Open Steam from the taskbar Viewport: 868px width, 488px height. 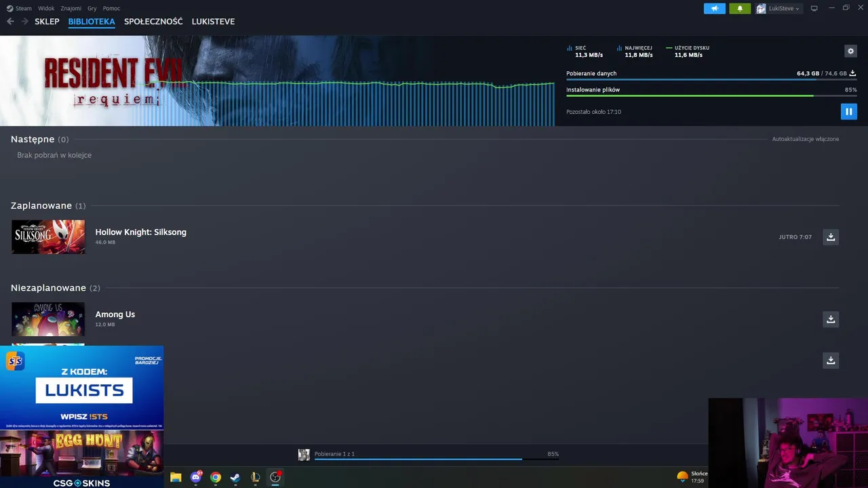pos(235,477)
